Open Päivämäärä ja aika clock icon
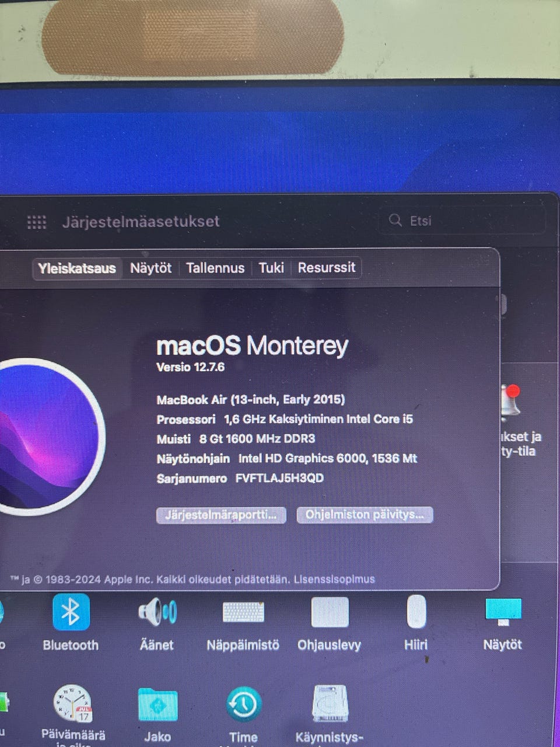 tap(73, 703)
